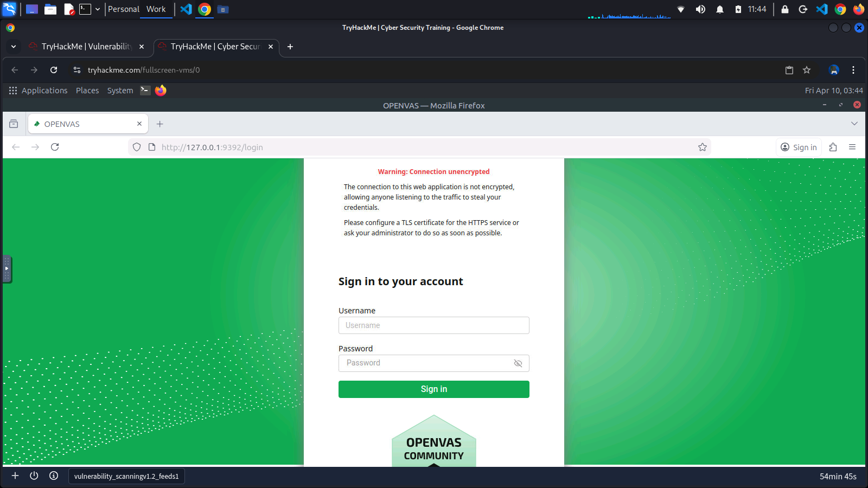This screenshot has height=488, width=868.
Task: Click the speaker volume icon in the tray
Action: 700,9
